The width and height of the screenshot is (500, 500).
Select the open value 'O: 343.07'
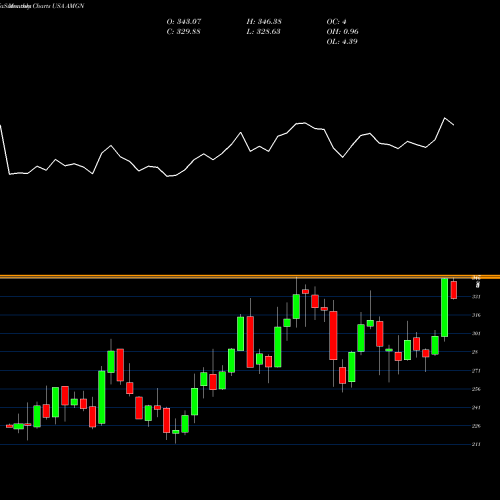[184, 21]
